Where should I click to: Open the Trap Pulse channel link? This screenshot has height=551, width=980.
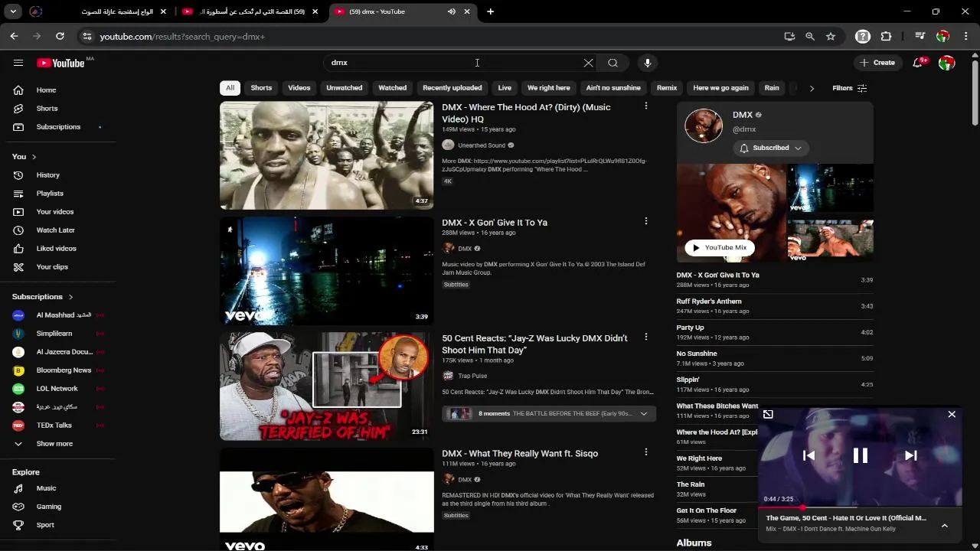coord(472,376)
